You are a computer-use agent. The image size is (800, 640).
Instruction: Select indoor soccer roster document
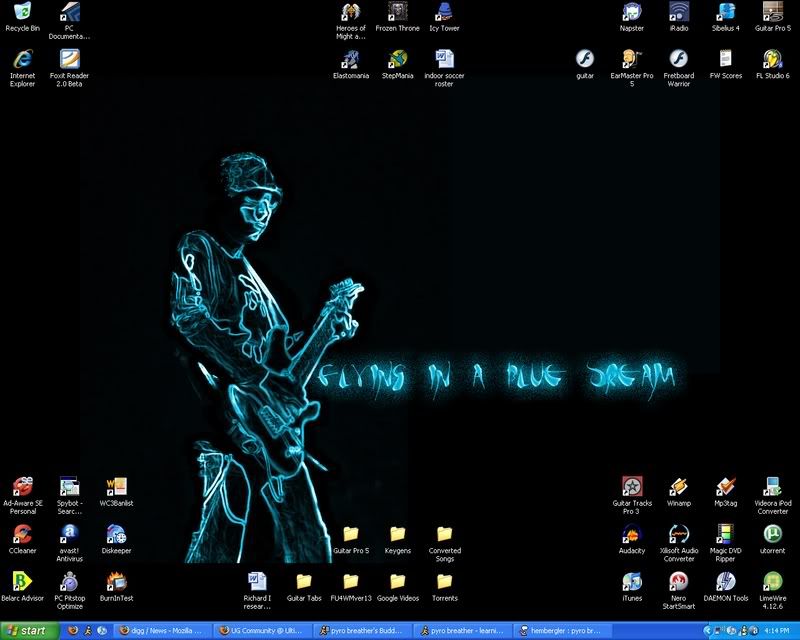pyautogui.click(x=444, y=59)
